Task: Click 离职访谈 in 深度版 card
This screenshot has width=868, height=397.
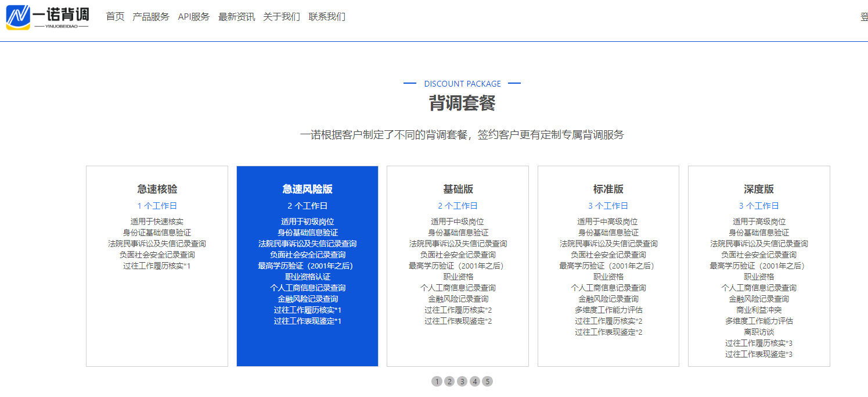Action: pos(759,332)
